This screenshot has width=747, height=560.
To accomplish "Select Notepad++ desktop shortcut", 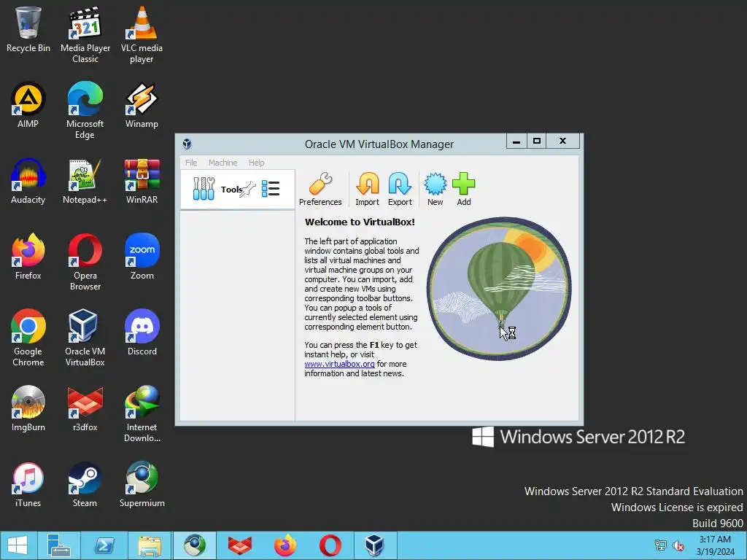I will [x=85, y=182].
